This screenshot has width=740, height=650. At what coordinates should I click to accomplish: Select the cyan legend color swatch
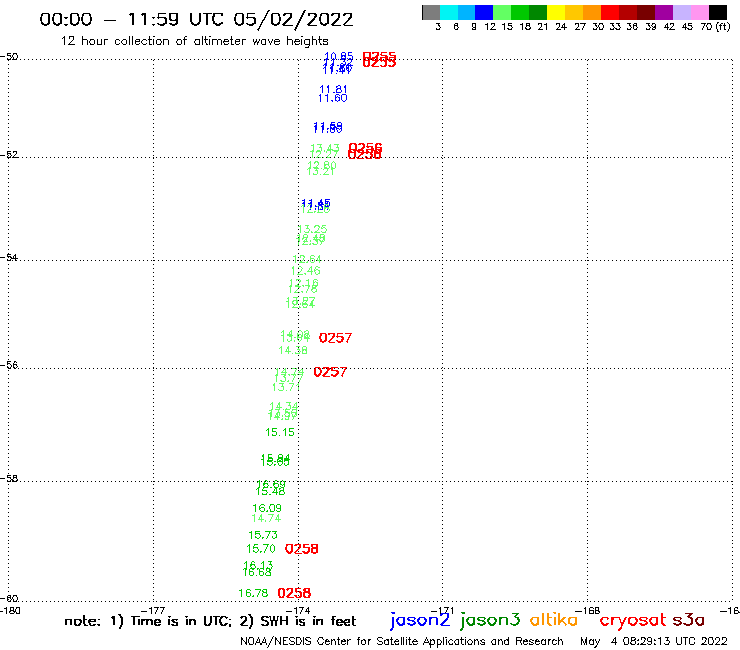[449, 12]
